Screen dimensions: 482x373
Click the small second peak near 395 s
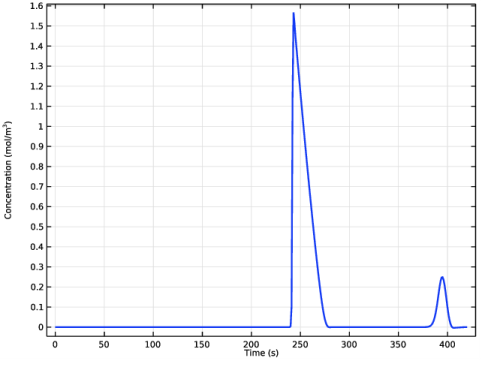coord(442,277)
